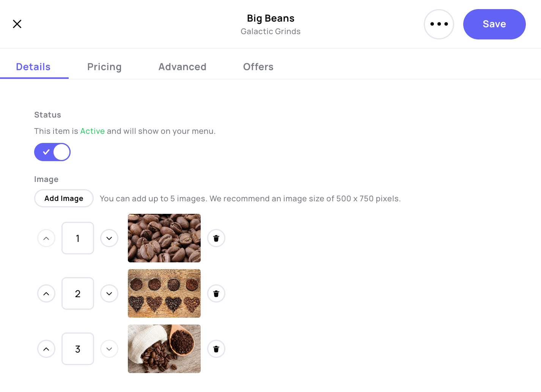Image resolution: width=541 pixels, height=392 pixels.
Task: Click the Add Image button
Action: point(64,198)
